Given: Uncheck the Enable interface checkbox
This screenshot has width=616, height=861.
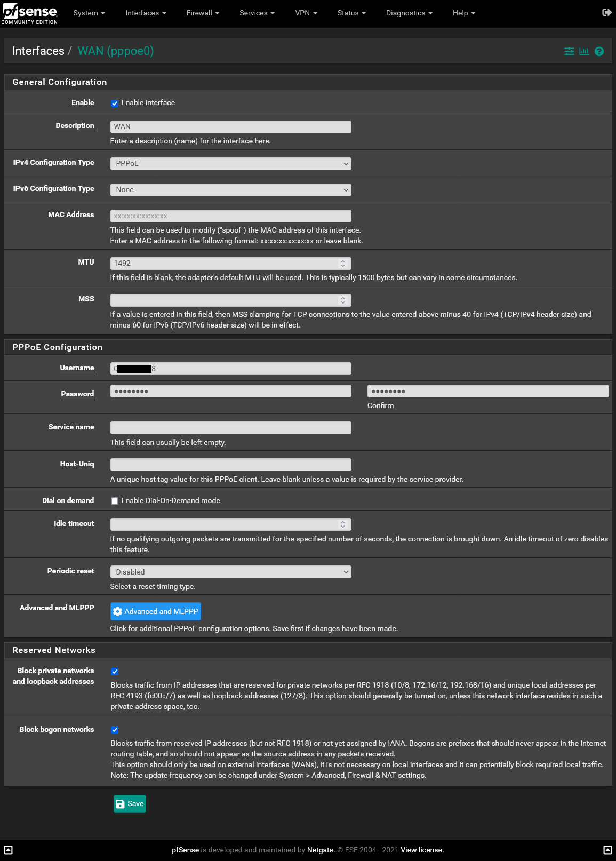Looking at the screenshot, I should coord(115,103).
